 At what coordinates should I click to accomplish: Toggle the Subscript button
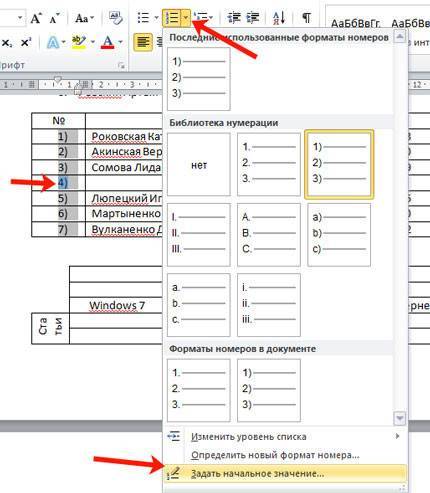tap(7, 43)
